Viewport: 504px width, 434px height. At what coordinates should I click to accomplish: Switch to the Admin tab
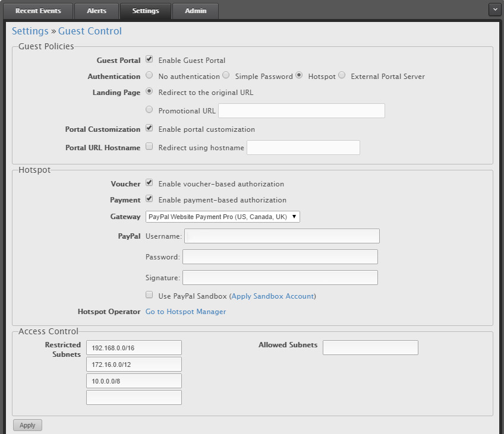[195, 11]
